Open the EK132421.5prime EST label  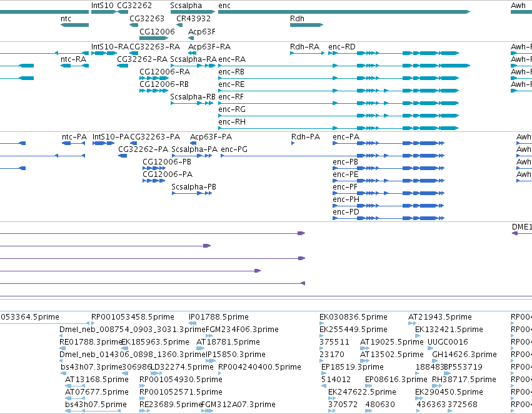(x=449, y=330)
